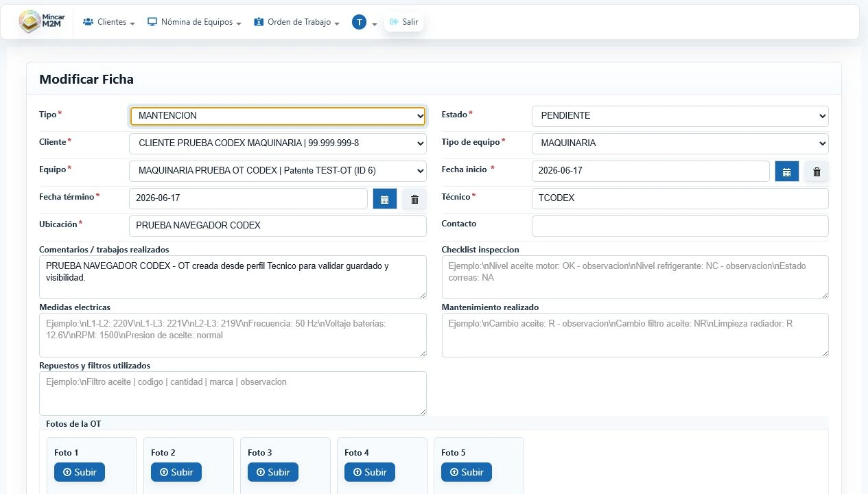Expand the user profile dropdown caret
868x494 pixels.
click(x=375, y=23)
